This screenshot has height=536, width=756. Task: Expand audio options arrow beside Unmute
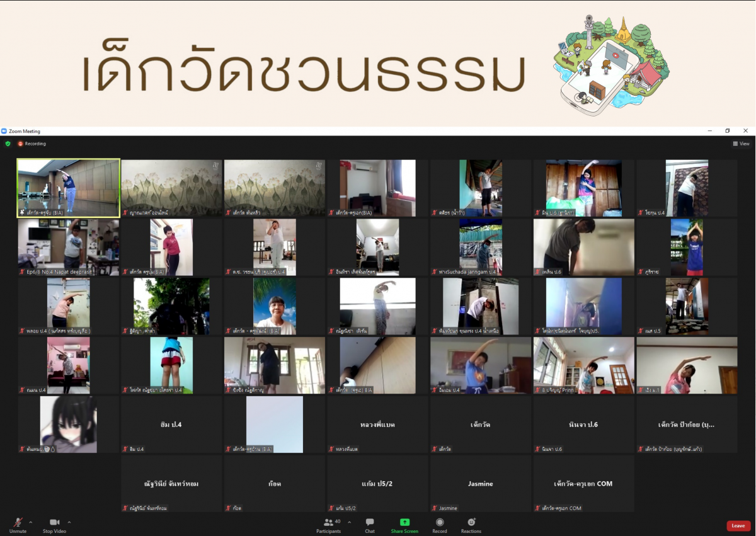click(31, 522)
